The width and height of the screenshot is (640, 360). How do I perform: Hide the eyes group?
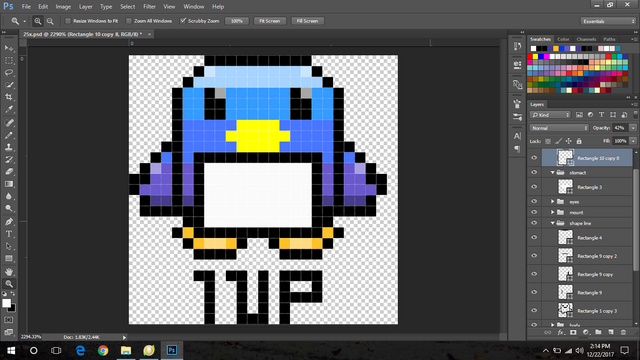[x=534, y=201]
